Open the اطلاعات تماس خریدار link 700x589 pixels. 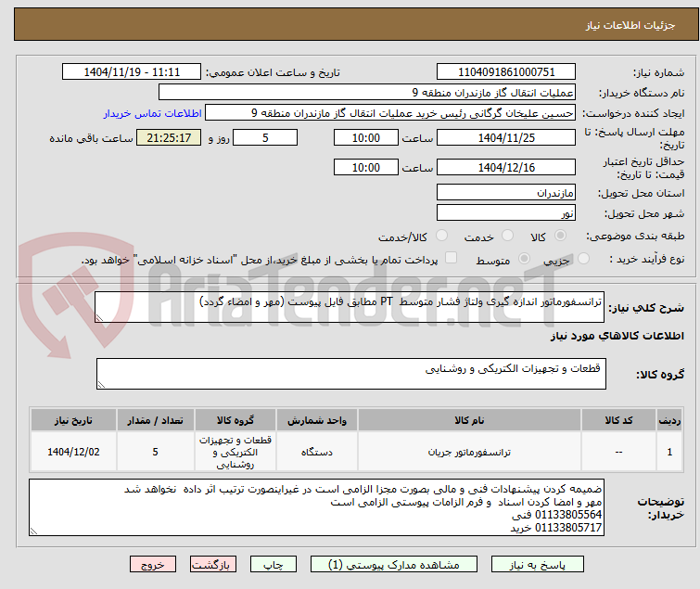pos(153,113)
